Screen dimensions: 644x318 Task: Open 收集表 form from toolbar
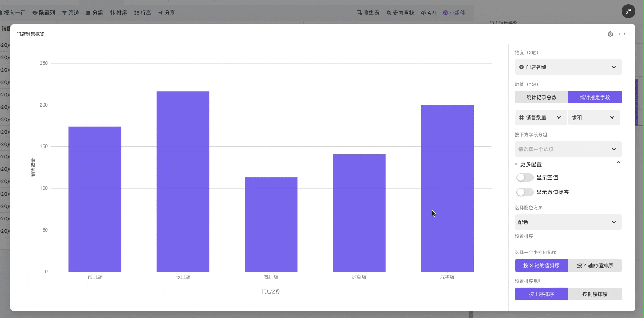tap(368, 13)
